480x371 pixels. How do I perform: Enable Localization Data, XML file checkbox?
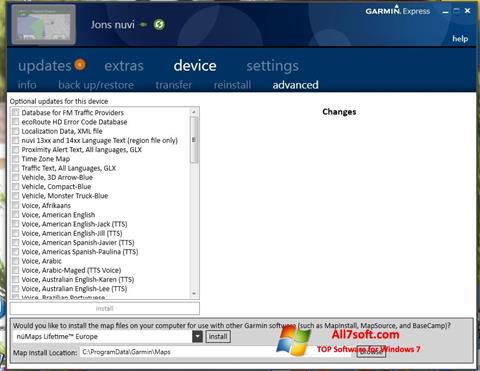pos(16,131)
